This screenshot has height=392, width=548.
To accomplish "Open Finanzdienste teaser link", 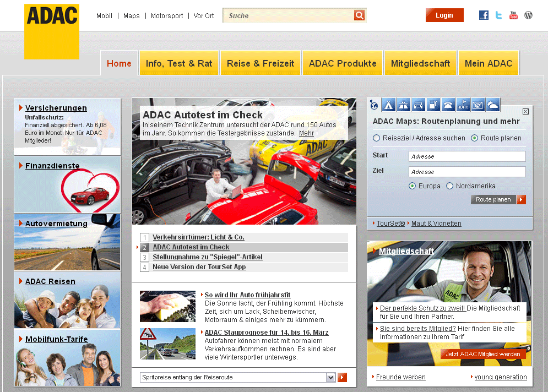I will pos(52,166).
